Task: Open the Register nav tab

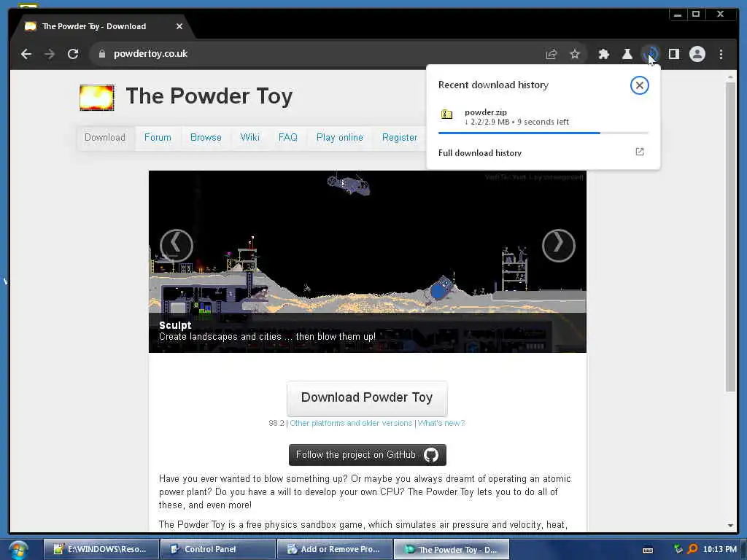Action: [399, 138]
